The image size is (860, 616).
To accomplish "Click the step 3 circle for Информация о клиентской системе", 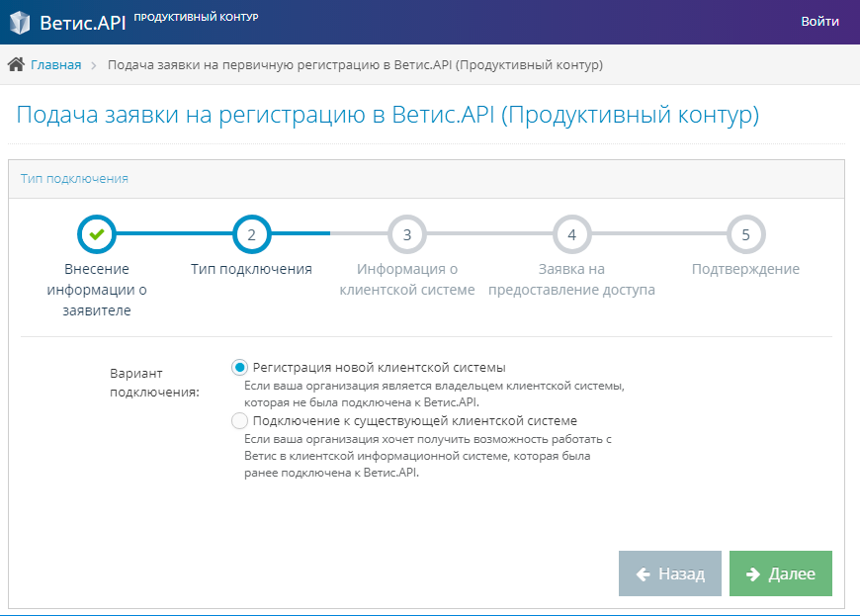I will tap(406, 234).
